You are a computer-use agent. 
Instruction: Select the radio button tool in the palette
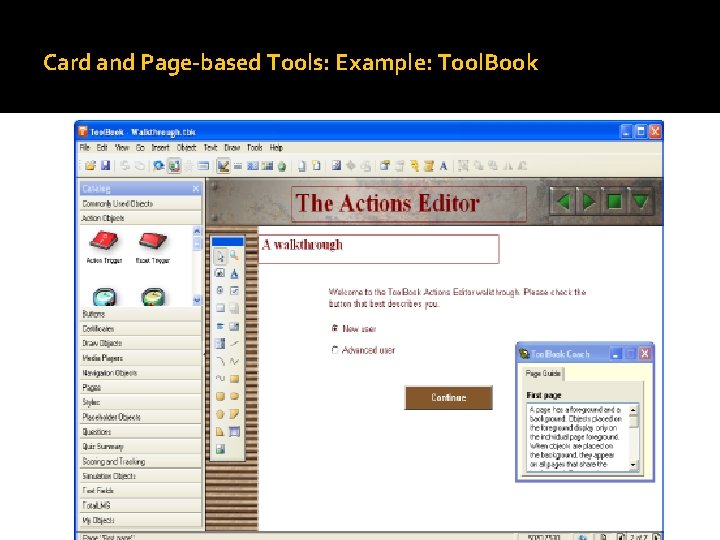[x=220, y=291]
